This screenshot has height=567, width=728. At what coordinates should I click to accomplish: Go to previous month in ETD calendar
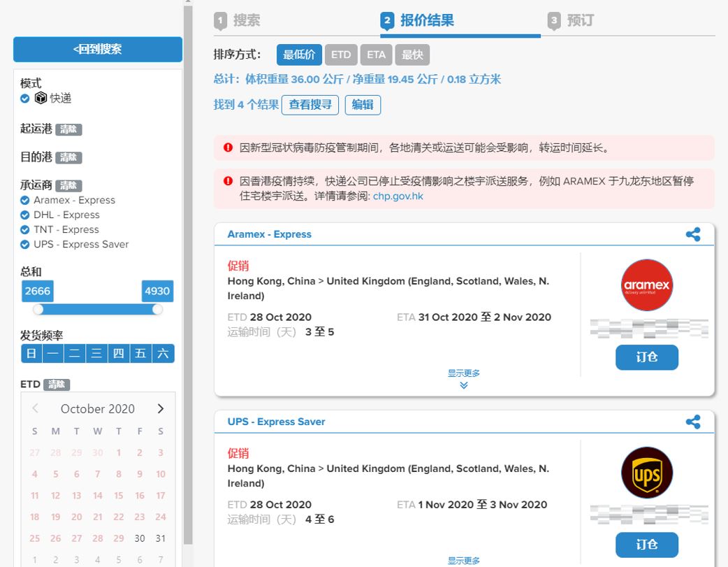(36, 408)
